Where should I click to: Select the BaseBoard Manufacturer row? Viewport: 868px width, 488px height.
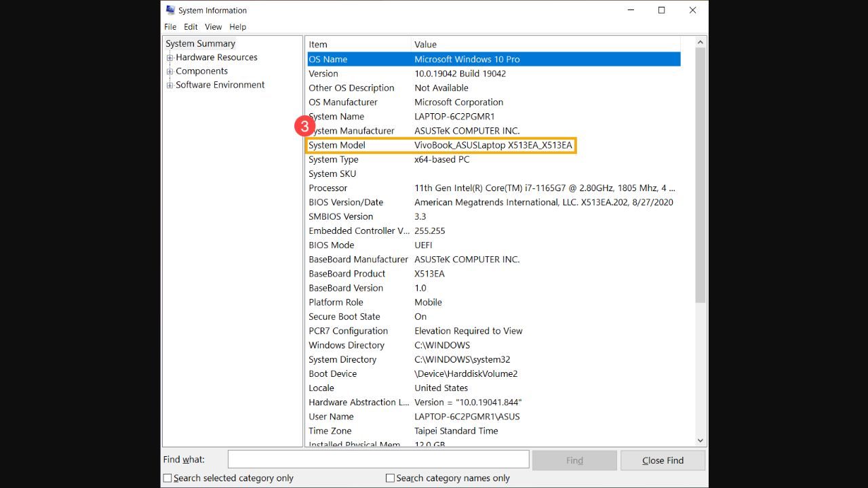coord(494,259)
